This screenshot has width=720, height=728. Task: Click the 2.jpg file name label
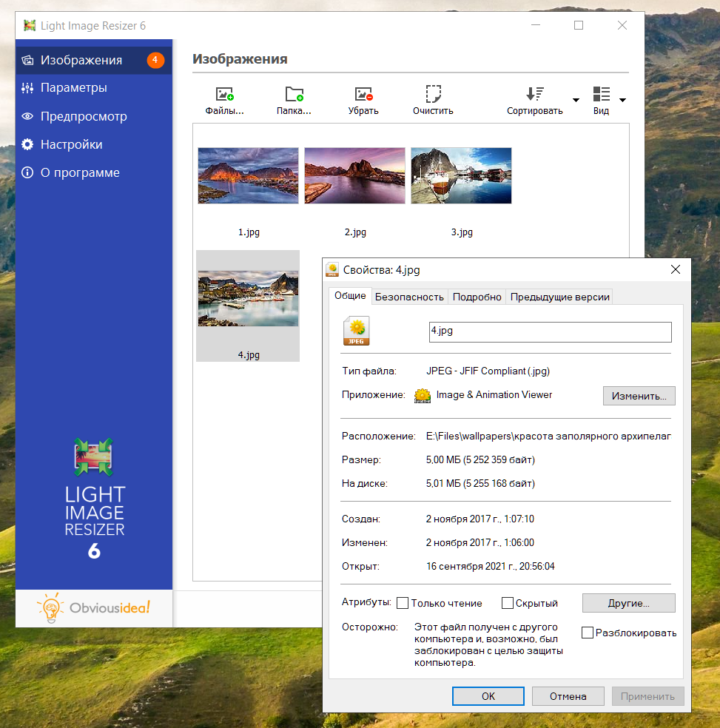pyautogui.click(x=355, y=232)
